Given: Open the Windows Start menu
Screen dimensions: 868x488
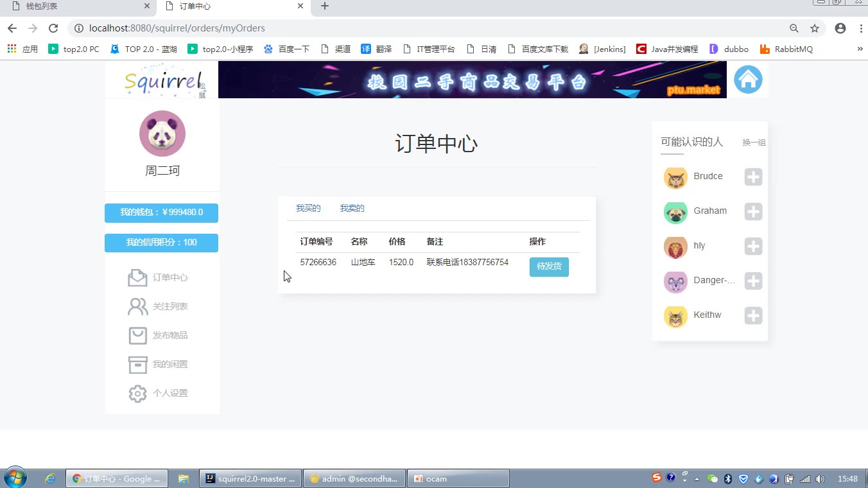Looking at the screenshot, I should (15, 478).
